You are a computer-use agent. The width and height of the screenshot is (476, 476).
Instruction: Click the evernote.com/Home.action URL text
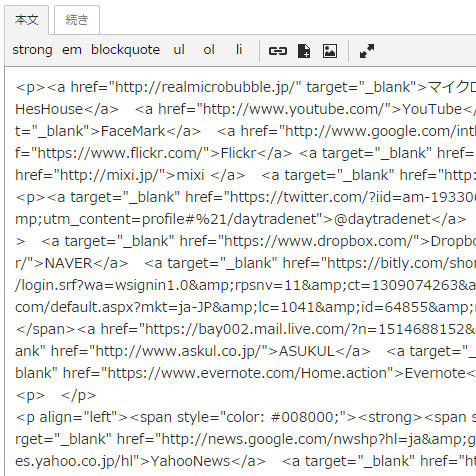247,373
